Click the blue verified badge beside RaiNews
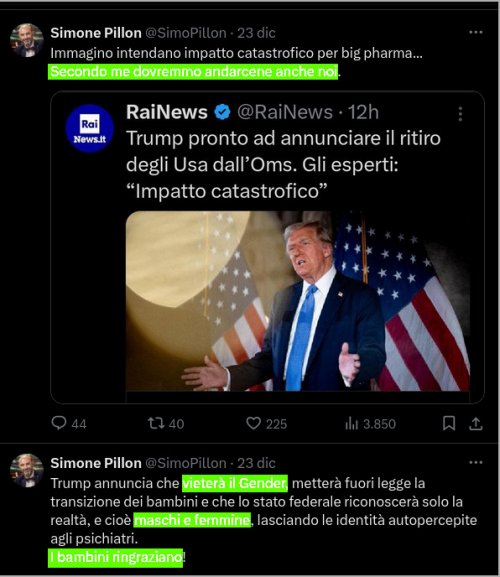Image resolution: width=500 pixels, height=577 pixels. tap(222, 112)
